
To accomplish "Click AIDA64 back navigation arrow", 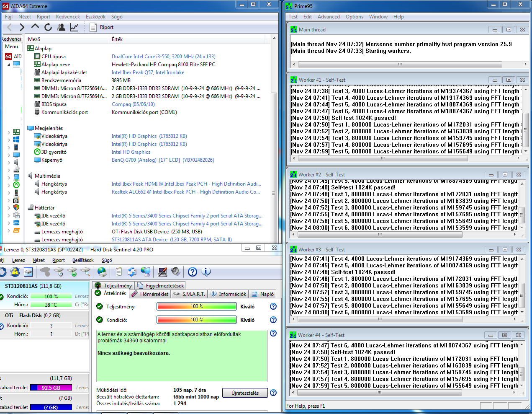I will pyautogui.click(x=9, y=27).
